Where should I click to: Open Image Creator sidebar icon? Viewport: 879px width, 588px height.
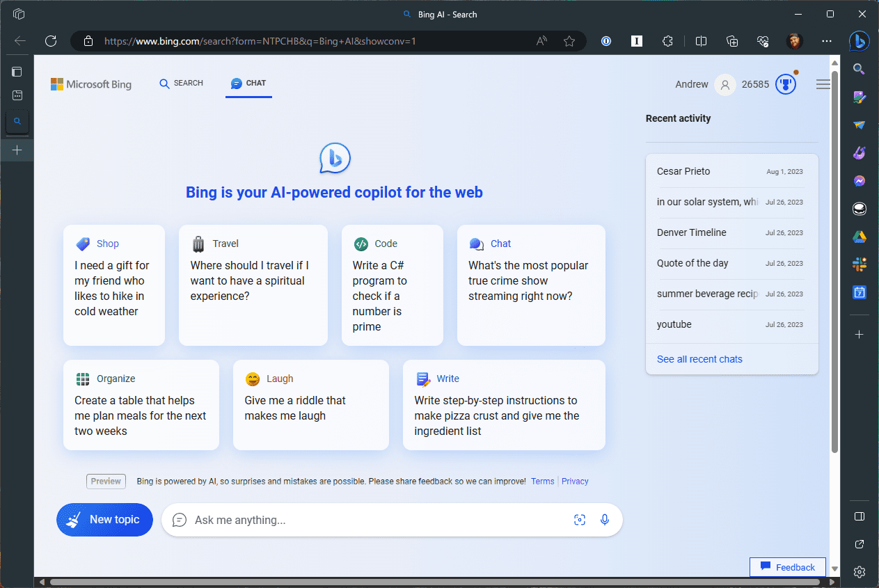[860, 97]
